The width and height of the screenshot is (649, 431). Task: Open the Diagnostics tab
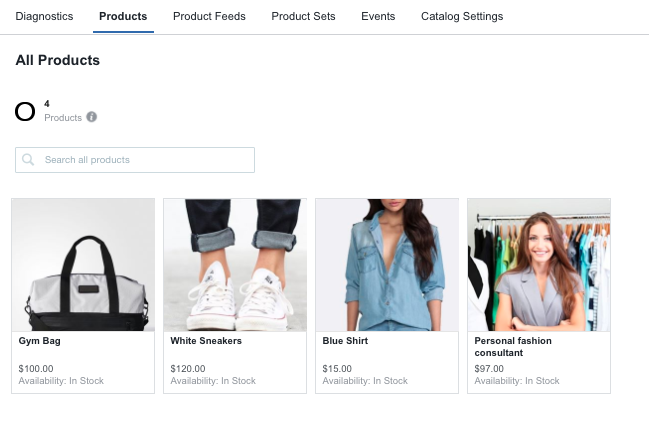click(45, 17)
